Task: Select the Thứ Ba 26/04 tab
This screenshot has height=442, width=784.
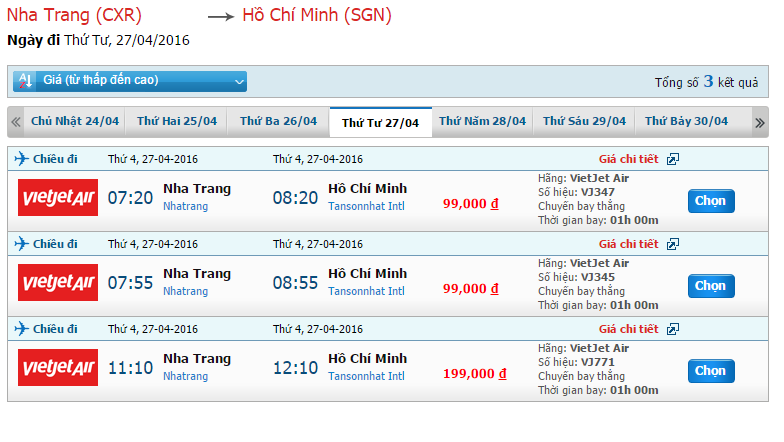Action: coord(278,122)
